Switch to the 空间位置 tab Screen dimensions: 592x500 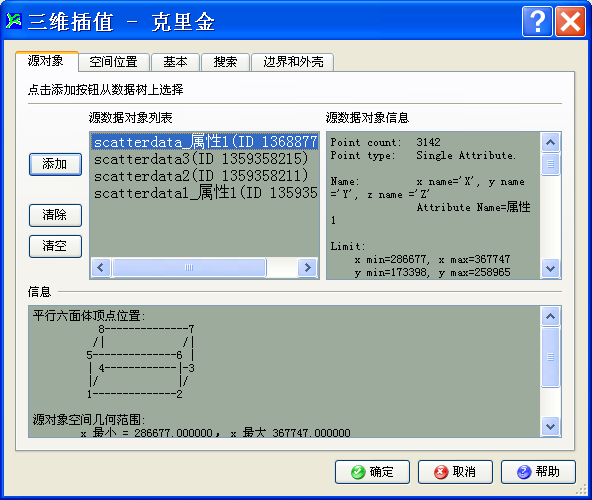point(113,62)
